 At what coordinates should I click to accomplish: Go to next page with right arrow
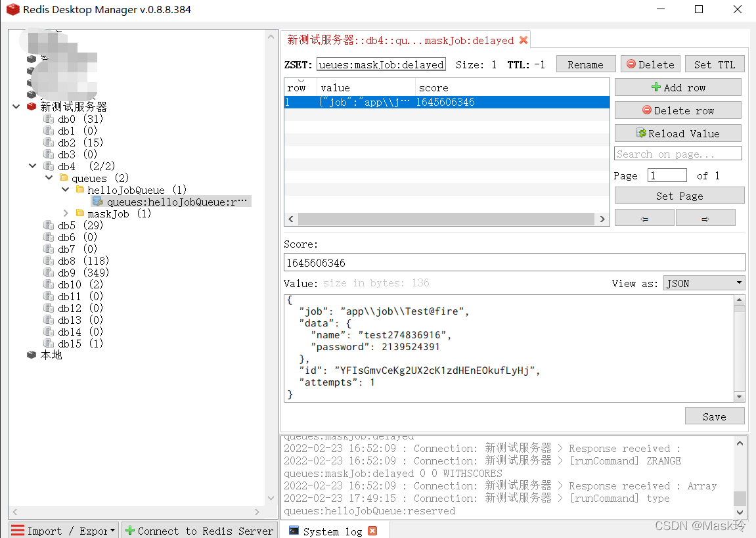click(705, 218)
